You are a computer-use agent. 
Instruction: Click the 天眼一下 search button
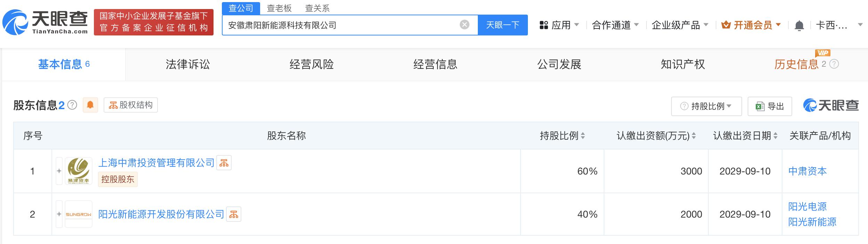[503, 25]
